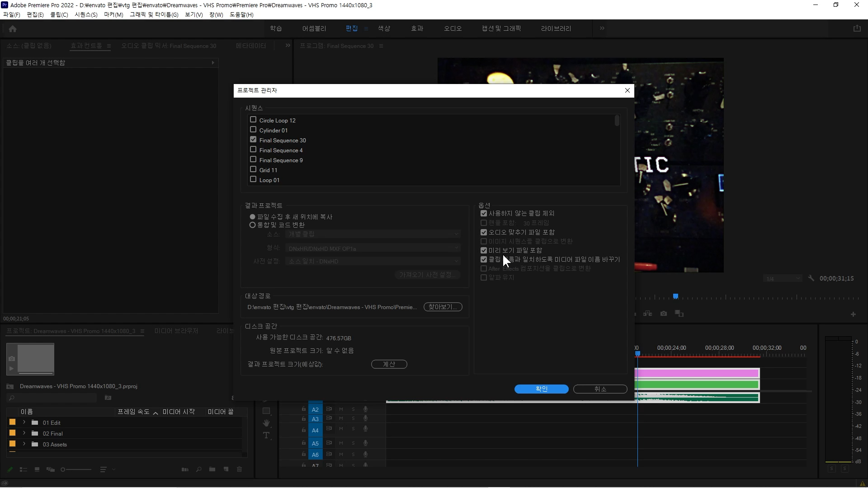The height and width of the screenshot is (488, 868).
Task: Click the Home icon
Action: 13,29
